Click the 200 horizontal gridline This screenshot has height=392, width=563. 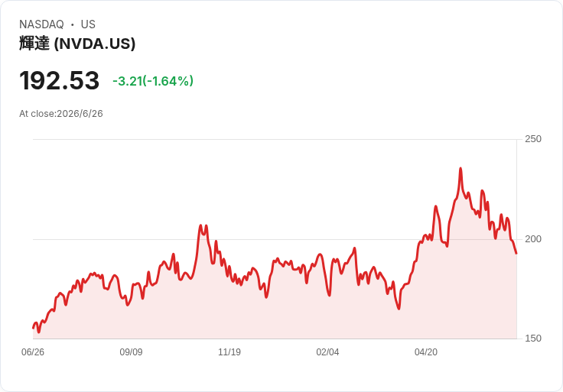[x=275, y=239]
